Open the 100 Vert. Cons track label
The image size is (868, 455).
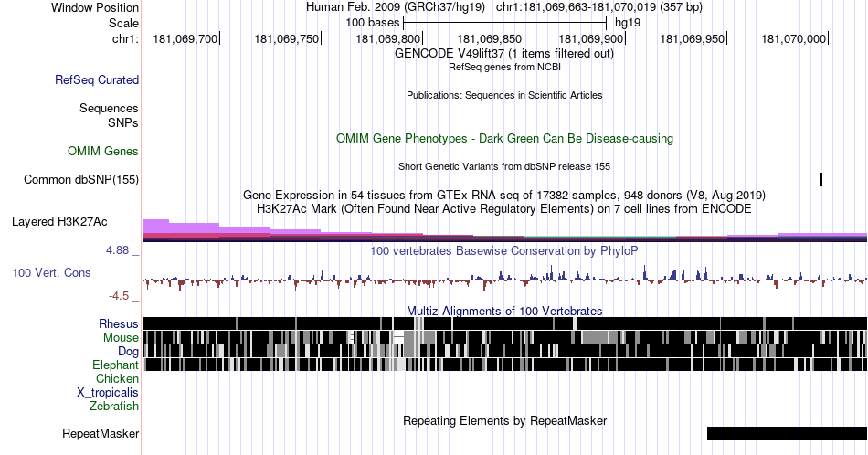(51, 272)
